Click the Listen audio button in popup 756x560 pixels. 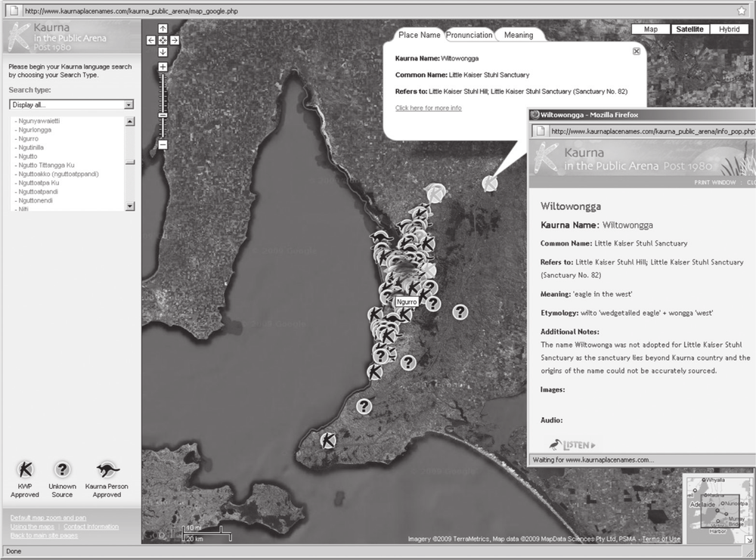click(x=572, y=444)
